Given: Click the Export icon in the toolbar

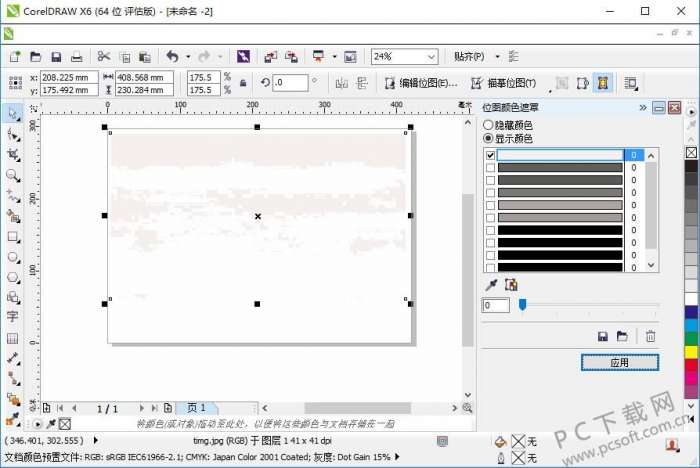Looking at the screenshot, I should [x=292, y=57].
